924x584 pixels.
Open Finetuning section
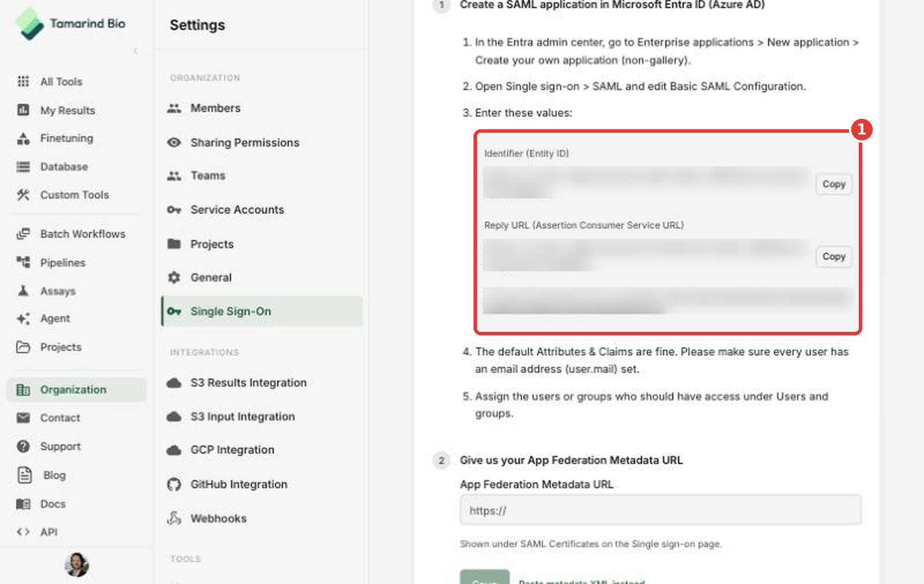(66, 138)
